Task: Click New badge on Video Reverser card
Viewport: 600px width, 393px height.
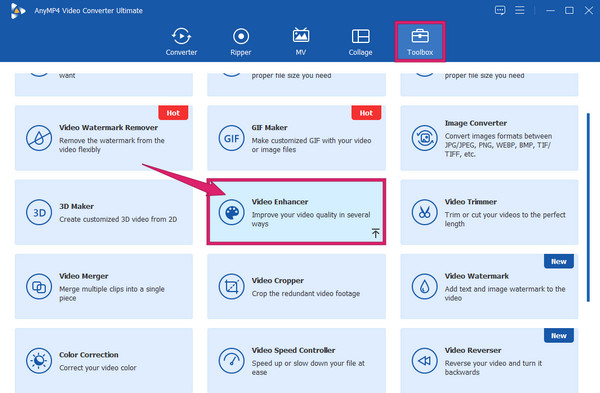Action: tap(559, 336)
